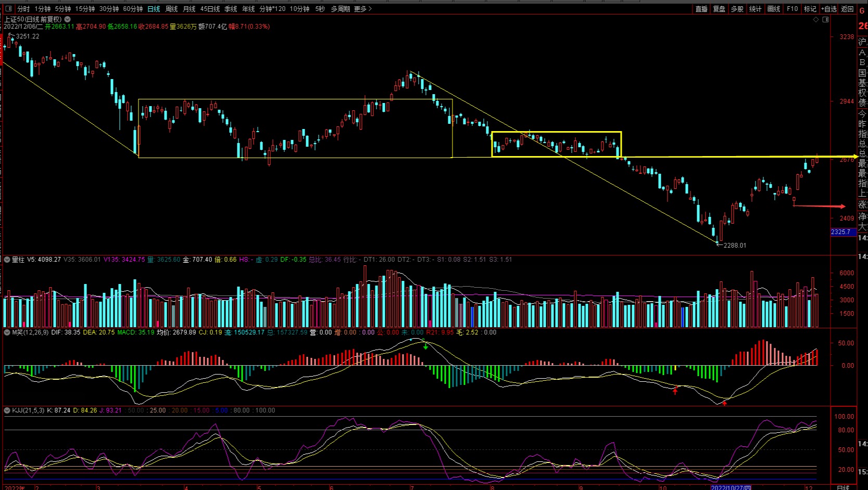This screenshot has height=490, width=868.
Task: Toggle the left sidebar panel icon
Action: (x=8, y=9)
